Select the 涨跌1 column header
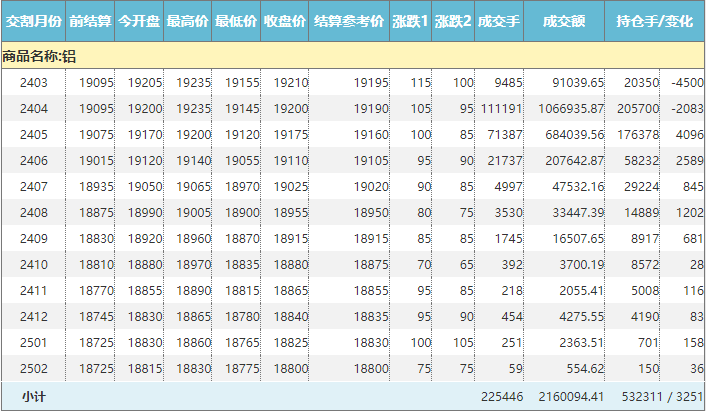Viewport: 706px width, 411px height. [x=411, y=21]
